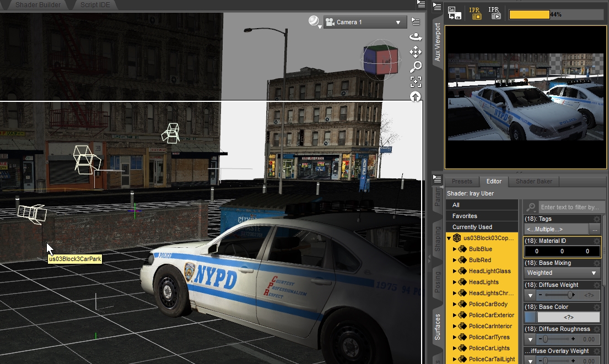The height and width of the screenshot is (364, 609).
Task: Click the IPR render preview image
Action: [526, 97]
